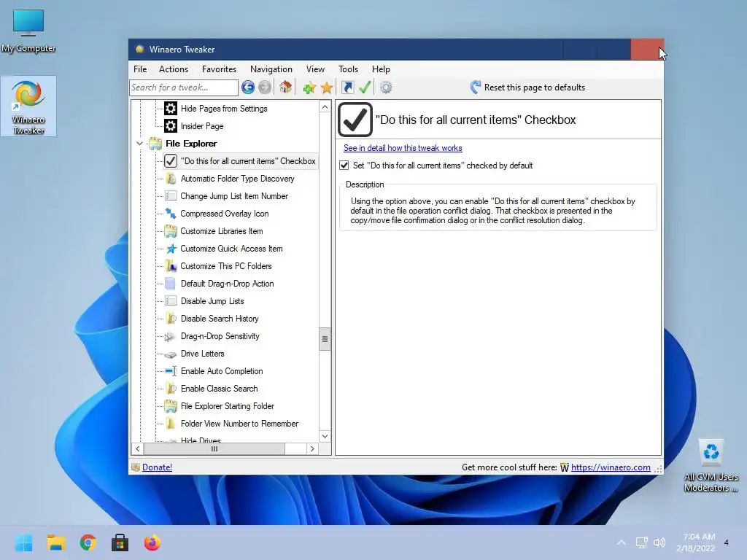The image size is (747, 560).
Task: Open the Actions menu
Action: (x=174, y=69)
